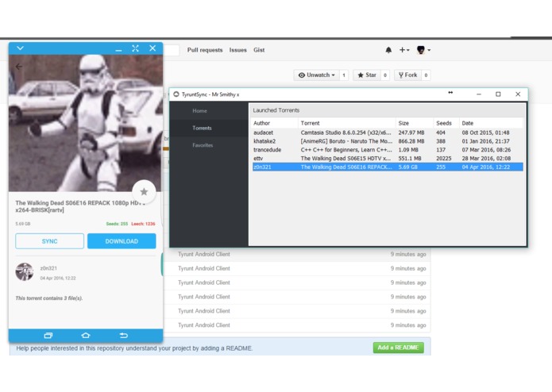Screen dimensions: 552x392
Task: Click the 866.28 MB size cell
Action: (x=411, y=141)
